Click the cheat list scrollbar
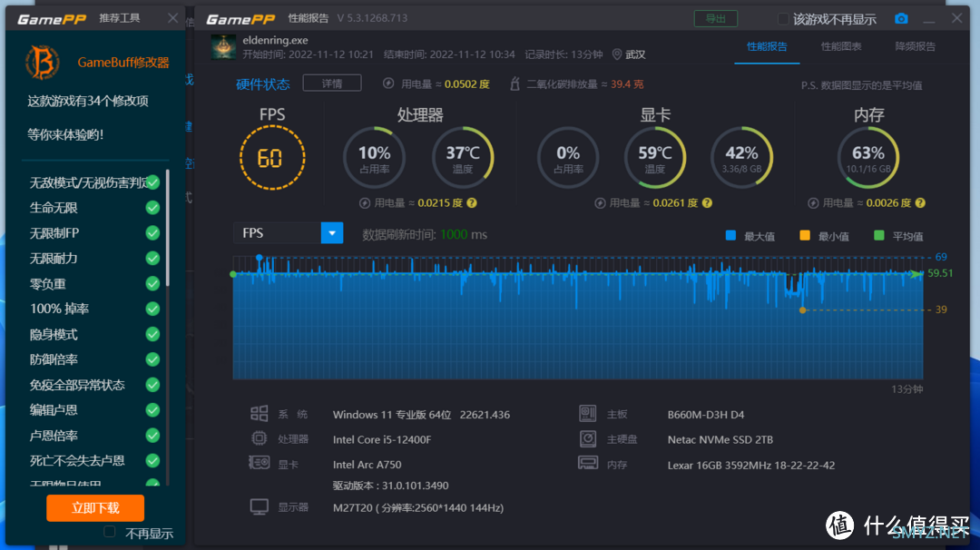 click(168, 228)
